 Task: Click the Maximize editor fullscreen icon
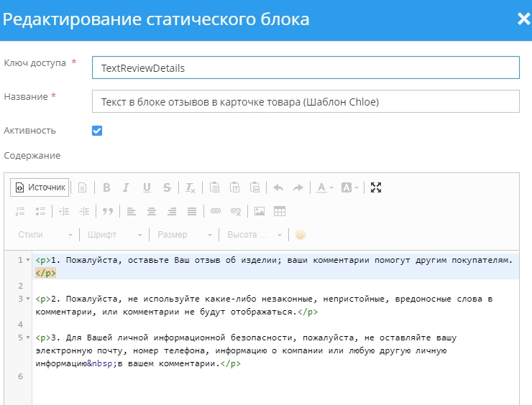tap(375, 187)
